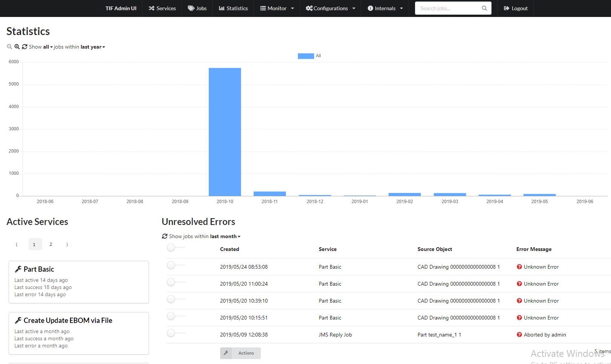Screen dimensions: 611x364
Task: Click the refresh icon for Unresolved Errors
Action: click(x=165, y=236)
